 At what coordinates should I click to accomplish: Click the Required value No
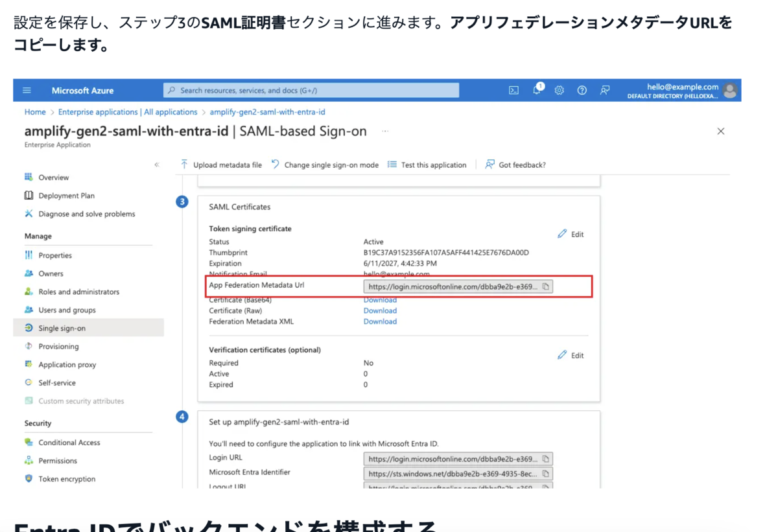368,363
